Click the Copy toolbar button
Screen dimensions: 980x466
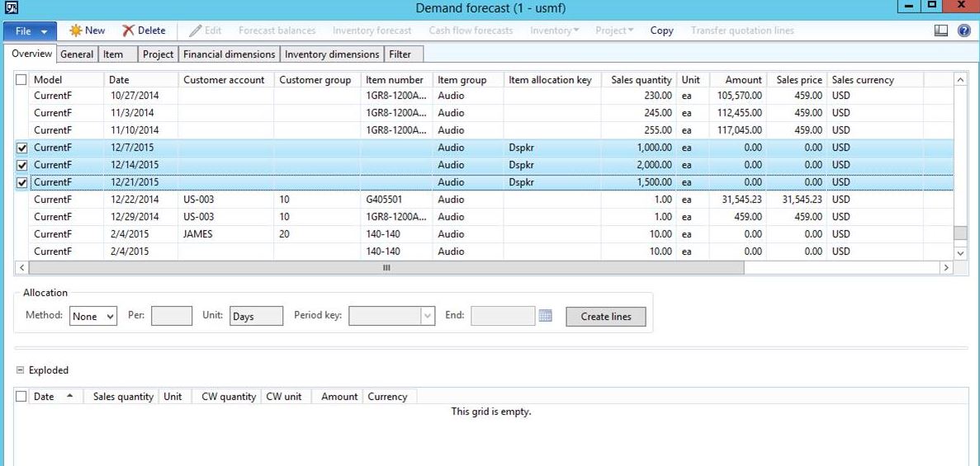pos(661,31)
